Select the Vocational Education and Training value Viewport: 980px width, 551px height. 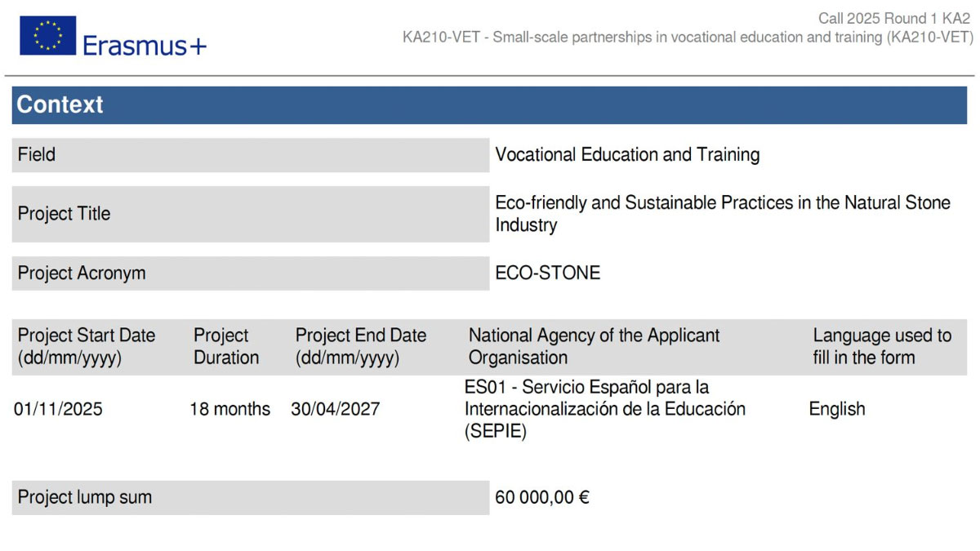(x=627, y=154)
